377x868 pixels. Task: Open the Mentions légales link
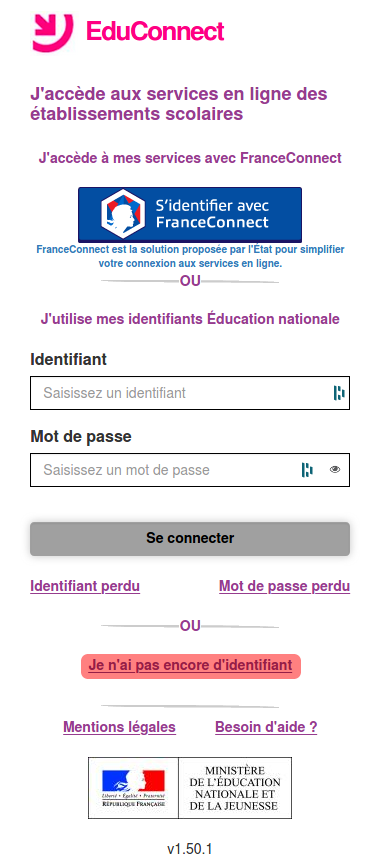pyautogui.click(x=120, y=727)
